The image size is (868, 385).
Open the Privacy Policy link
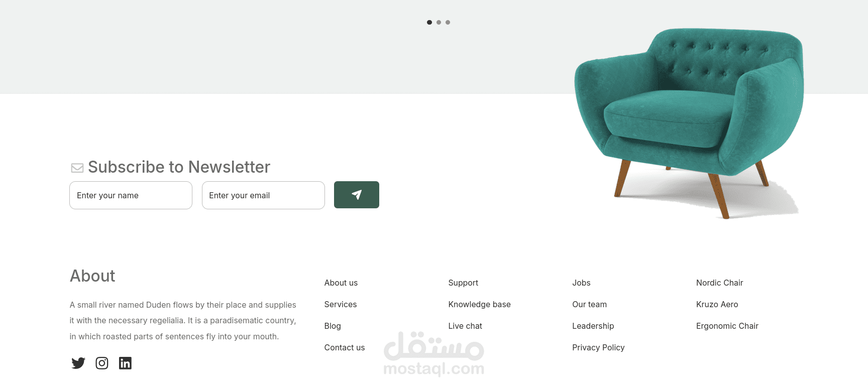[598, 347]
